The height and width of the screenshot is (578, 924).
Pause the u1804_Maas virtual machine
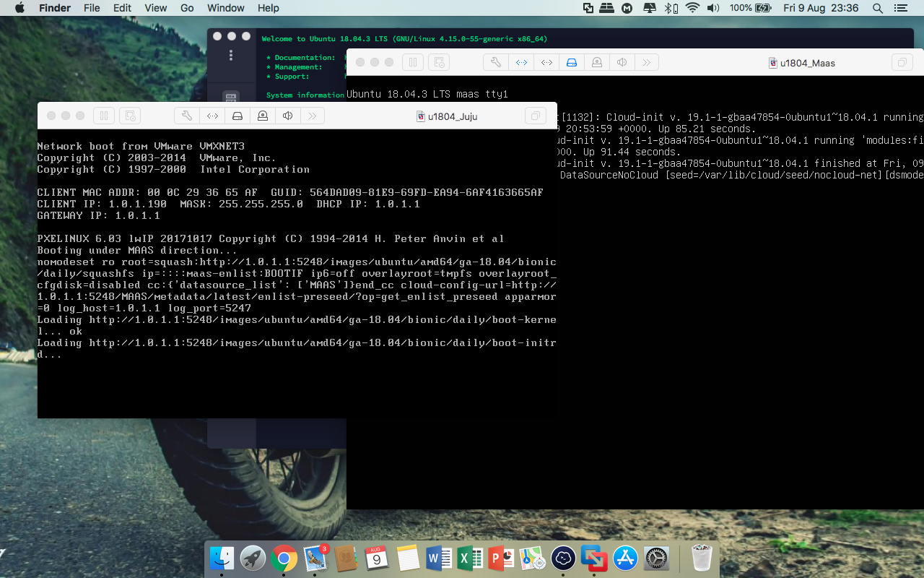[x=413, y=63]
